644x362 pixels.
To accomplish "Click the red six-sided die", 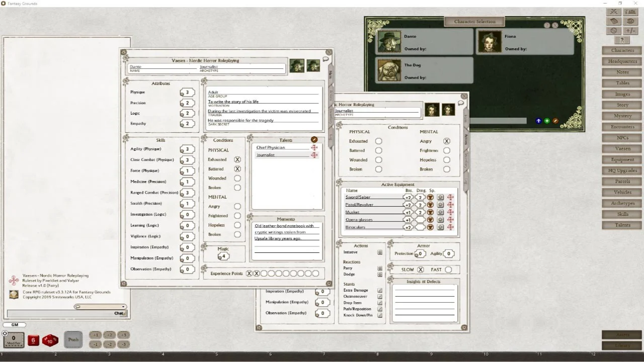I will coord(33,340).
